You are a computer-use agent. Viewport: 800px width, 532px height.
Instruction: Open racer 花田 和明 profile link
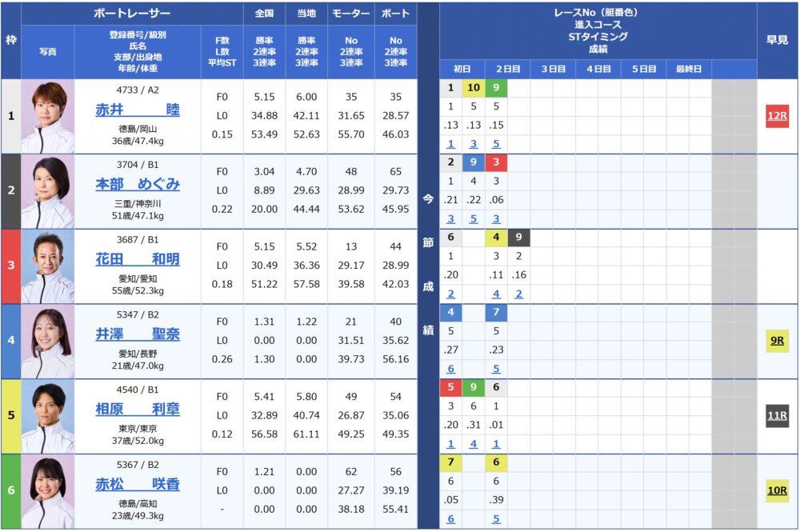coord(138,259)
